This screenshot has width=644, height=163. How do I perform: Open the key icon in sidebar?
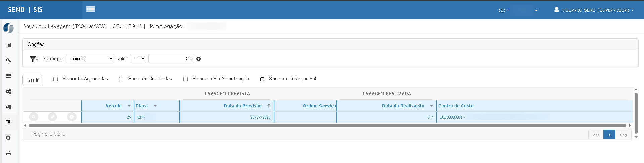click(8, 61)
